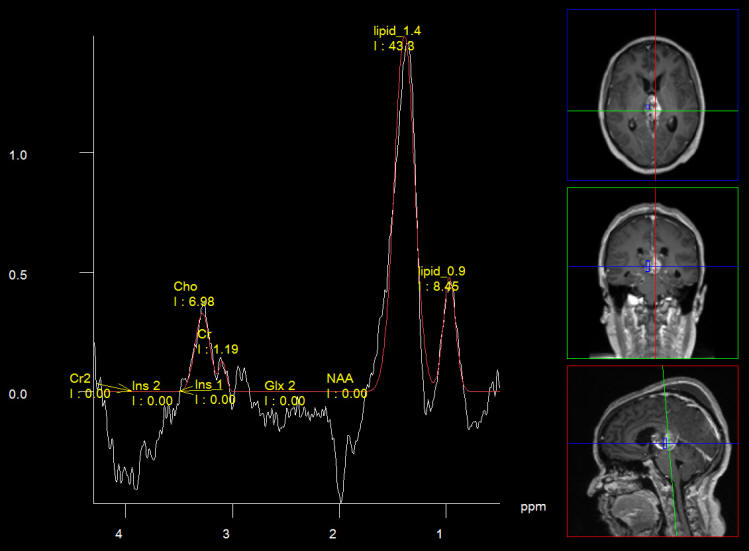Click the Ins 1 label

click(209, 385)
